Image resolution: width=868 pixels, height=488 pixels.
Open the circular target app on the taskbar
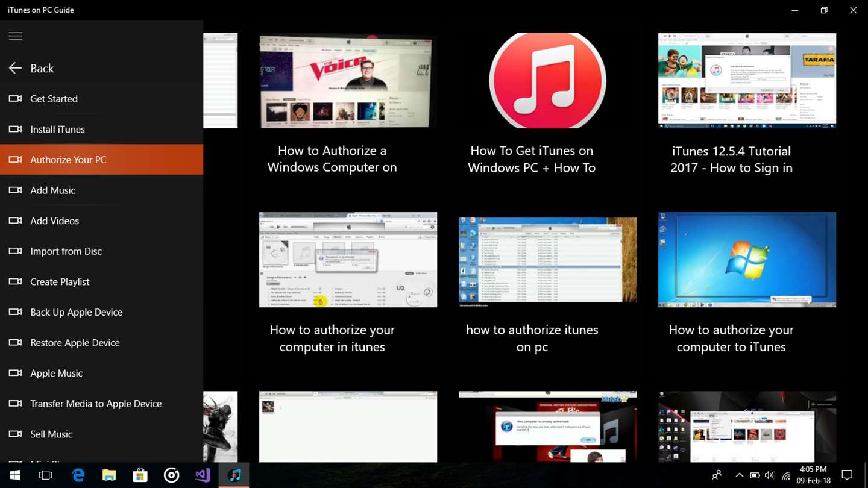(x=171, y=475)
